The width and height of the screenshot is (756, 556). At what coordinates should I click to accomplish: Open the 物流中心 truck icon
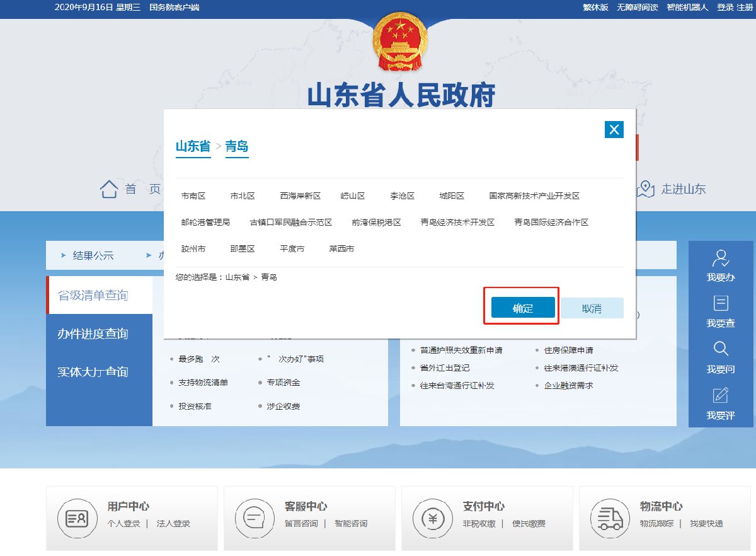tap(610, 518)
